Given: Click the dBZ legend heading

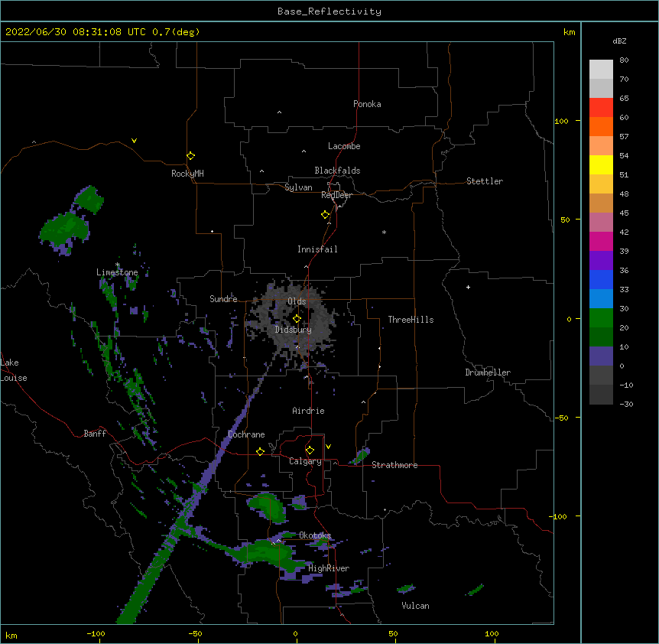Looking at the screenshot, I should [x=619, y=41].
